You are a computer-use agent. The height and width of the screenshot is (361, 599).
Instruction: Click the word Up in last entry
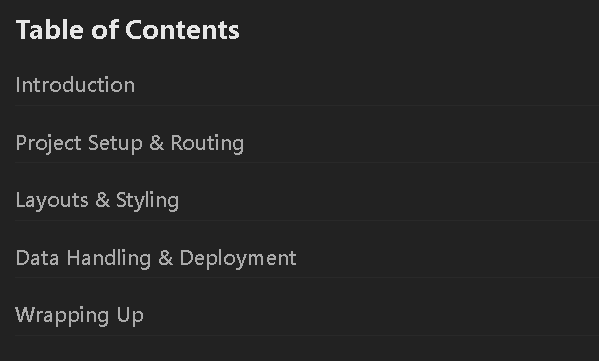[130, 316]
